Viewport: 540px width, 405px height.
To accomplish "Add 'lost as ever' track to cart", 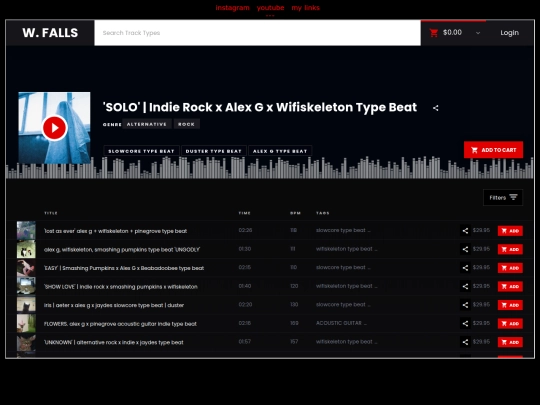I will [510, 231].
